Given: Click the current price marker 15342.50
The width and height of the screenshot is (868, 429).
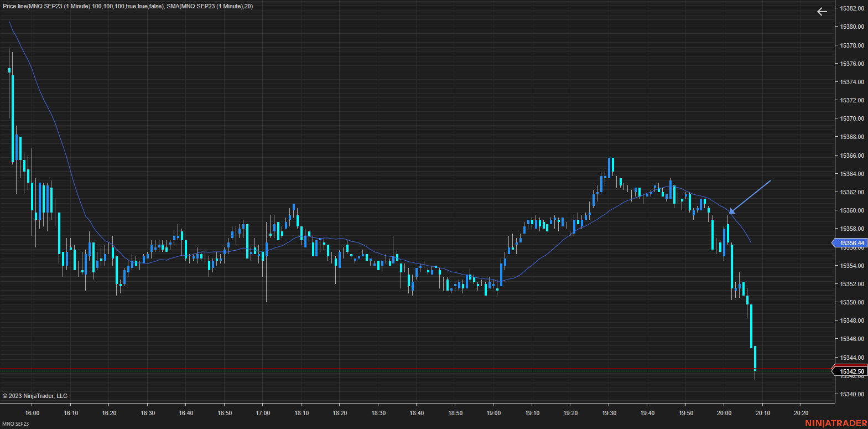Looking at the screenshot, I should [851, 371].
